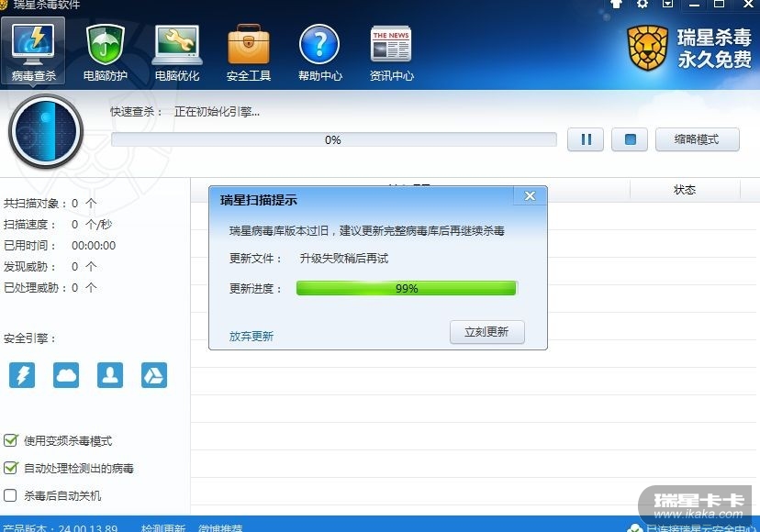The width and height of the screenshot is (760, 532).
Task: Click the 发现威胁 count text
Action: coord(50,267)
